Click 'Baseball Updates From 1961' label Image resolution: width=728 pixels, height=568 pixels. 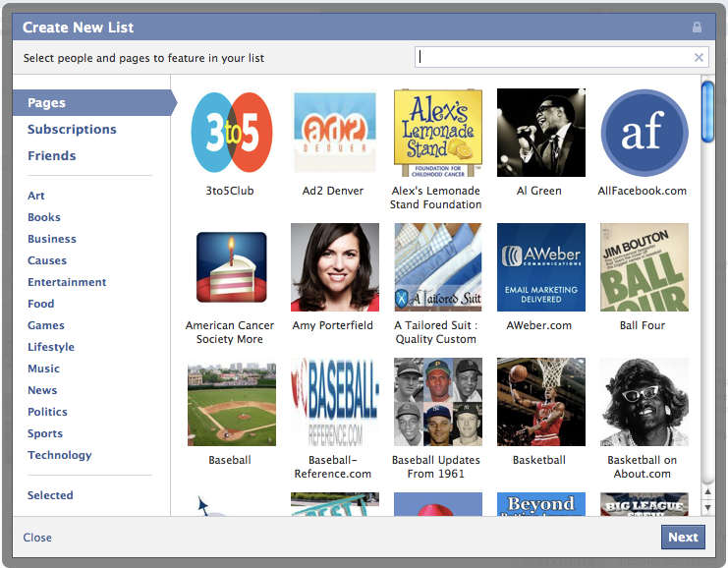436,467
